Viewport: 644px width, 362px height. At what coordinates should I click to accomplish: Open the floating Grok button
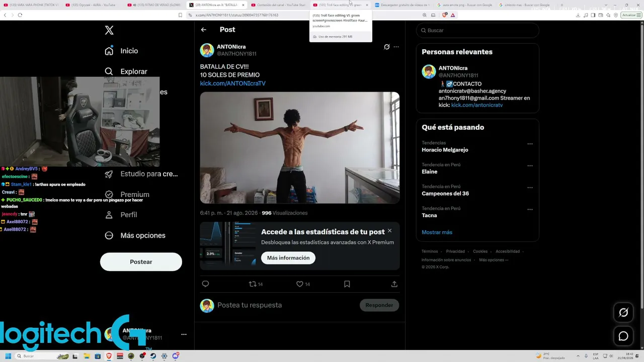coord(623,313)
